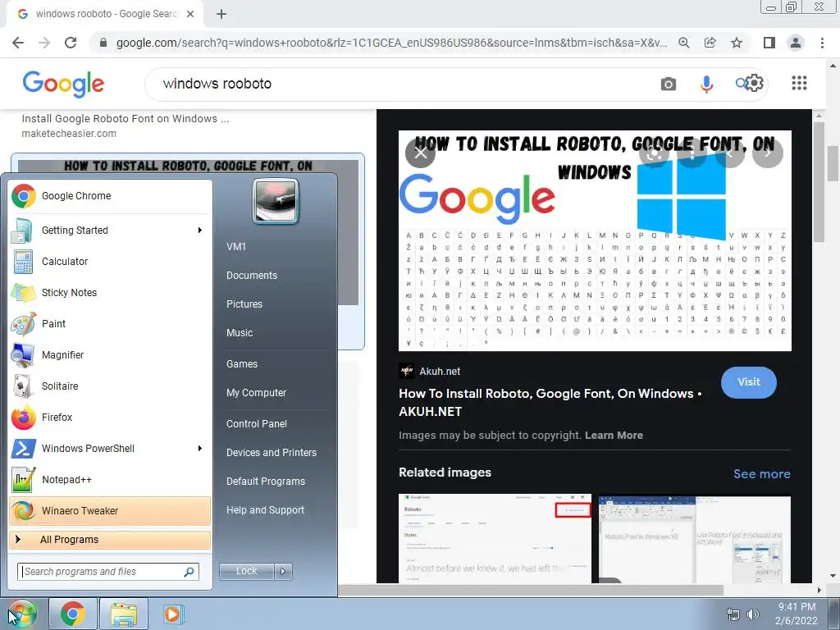Start voice search with microphone

point(706,84)
